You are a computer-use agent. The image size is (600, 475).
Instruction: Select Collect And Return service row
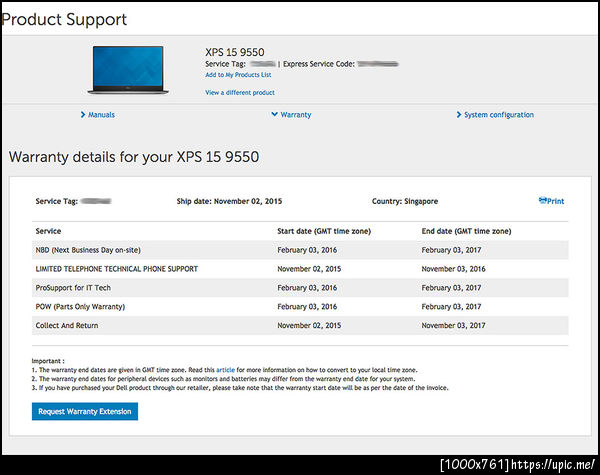(300, 326)
